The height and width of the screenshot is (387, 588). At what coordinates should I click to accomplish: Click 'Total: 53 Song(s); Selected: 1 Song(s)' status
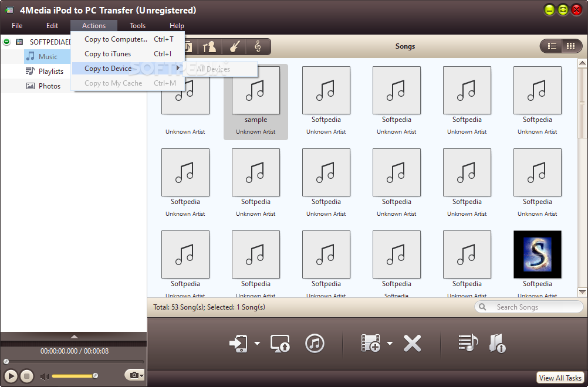(x=209, y=307)
